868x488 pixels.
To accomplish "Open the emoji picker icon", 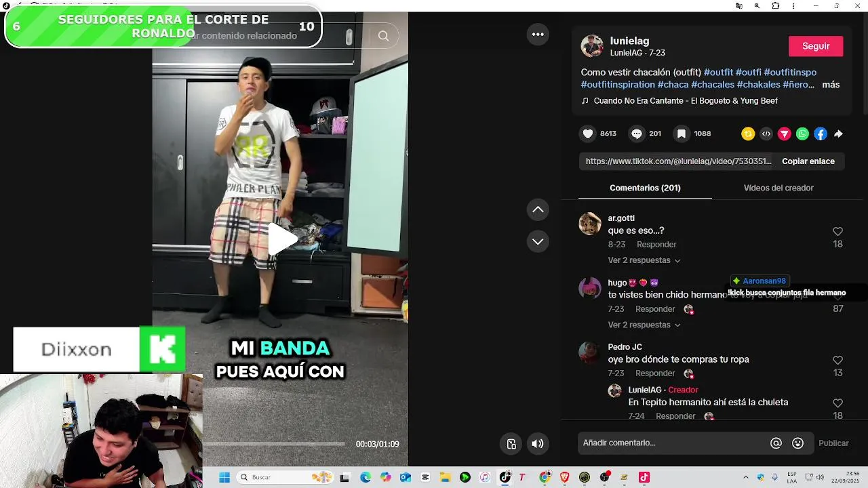I will tap(797, 443).
